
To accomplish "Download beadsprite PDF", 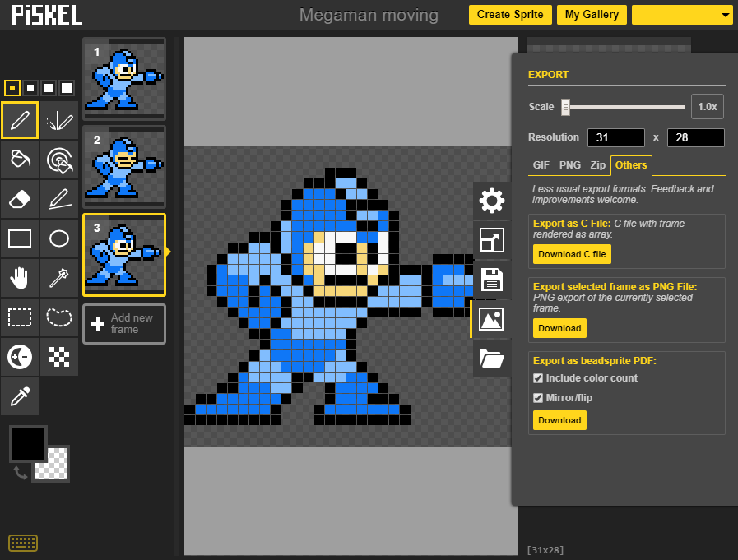I will 559,420.
